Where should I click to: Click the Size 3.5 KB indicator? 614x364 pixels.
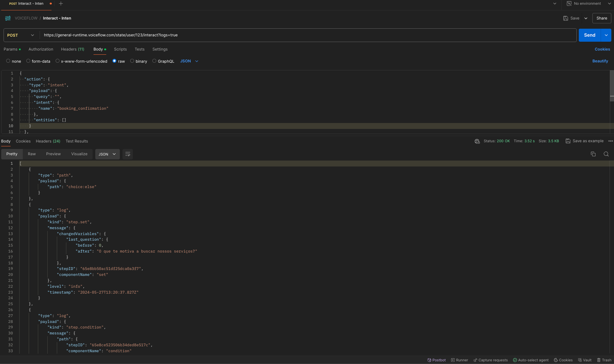(x=549, y=141)
